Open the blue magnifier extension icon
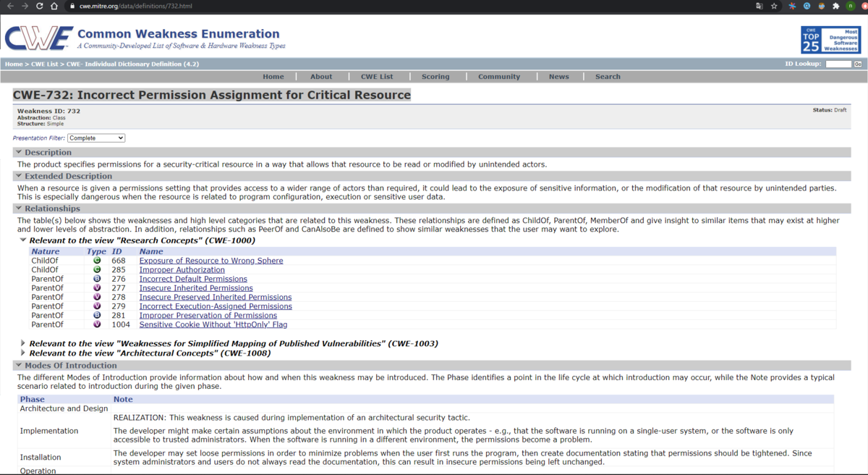 807,6
